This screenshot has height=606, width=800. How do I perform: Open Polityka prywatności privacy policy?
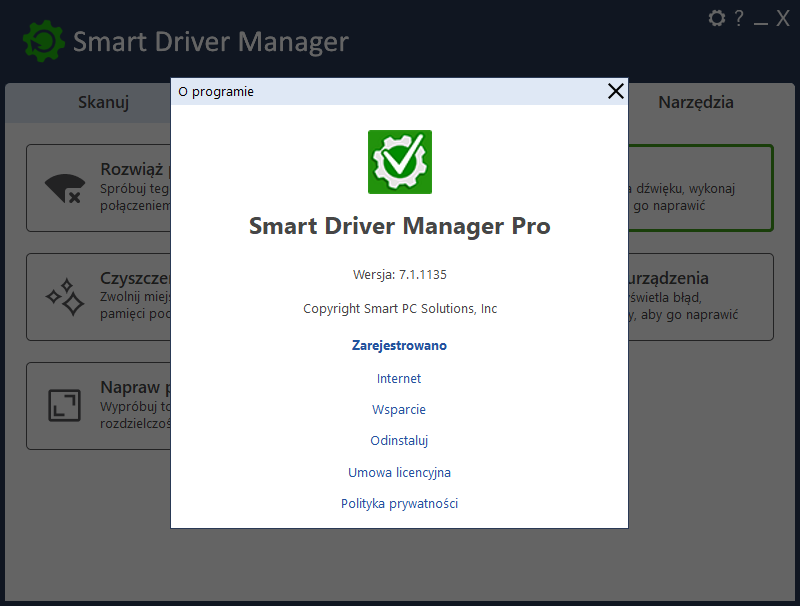[x=399, y=503]
